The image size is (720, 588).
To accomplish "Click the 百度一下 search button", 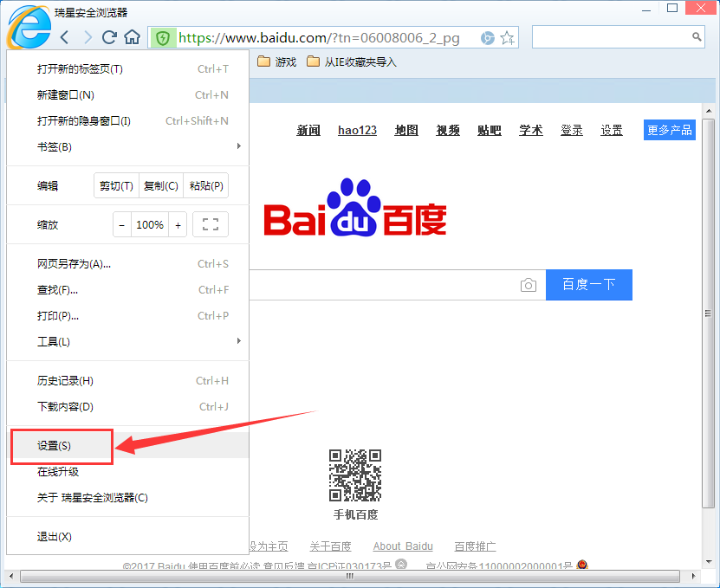I will (x=588, y=284).
